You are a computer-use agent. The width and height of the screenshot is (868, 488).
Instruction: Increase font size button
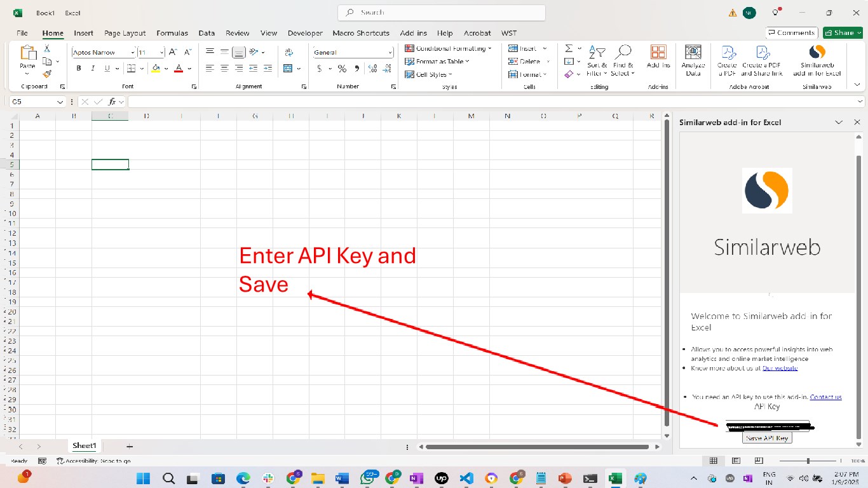click(x=173, y=52)
